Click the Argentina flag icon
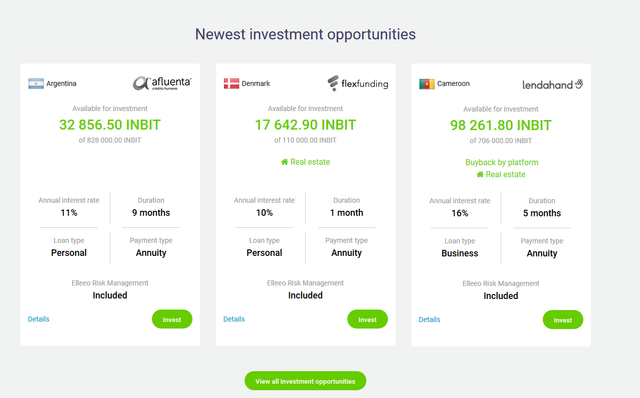640x398 pixels. tap(36, 83)
